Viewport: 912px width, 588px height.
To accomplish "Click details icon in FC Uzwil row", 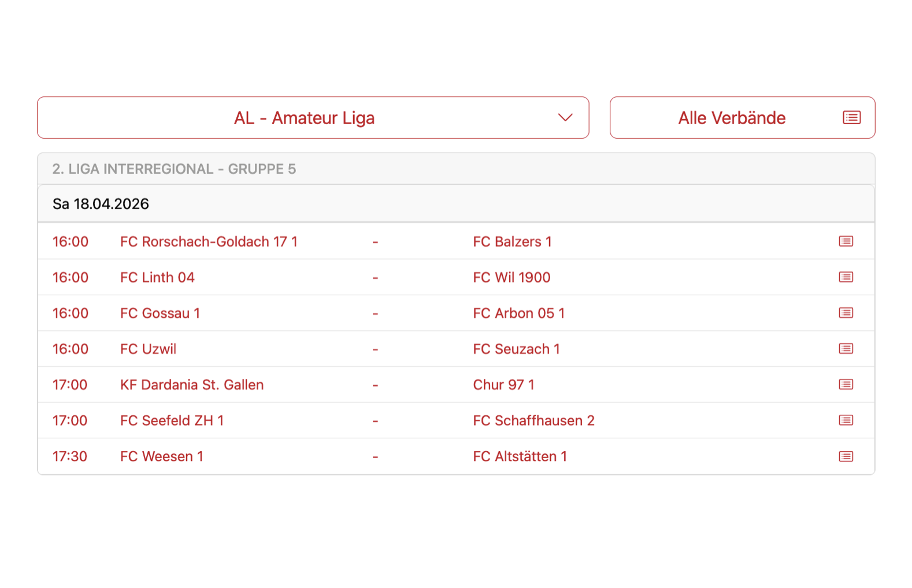I will coord(846,349).
